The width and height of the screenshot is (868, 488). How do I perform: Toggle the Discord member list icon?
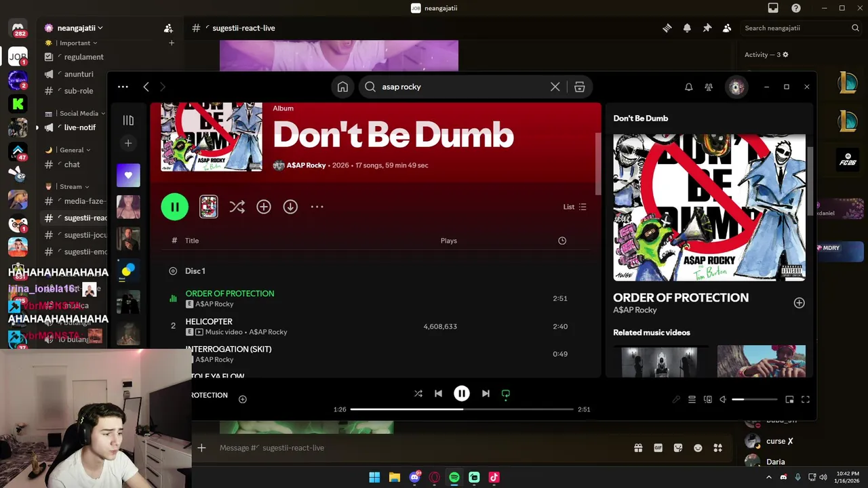[726, 28]
